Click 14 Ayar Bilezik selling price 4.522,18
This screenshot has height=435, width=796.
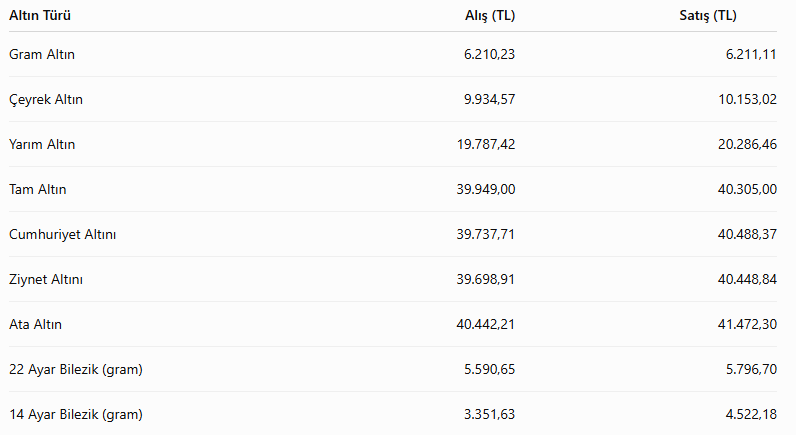coord(751,415)
